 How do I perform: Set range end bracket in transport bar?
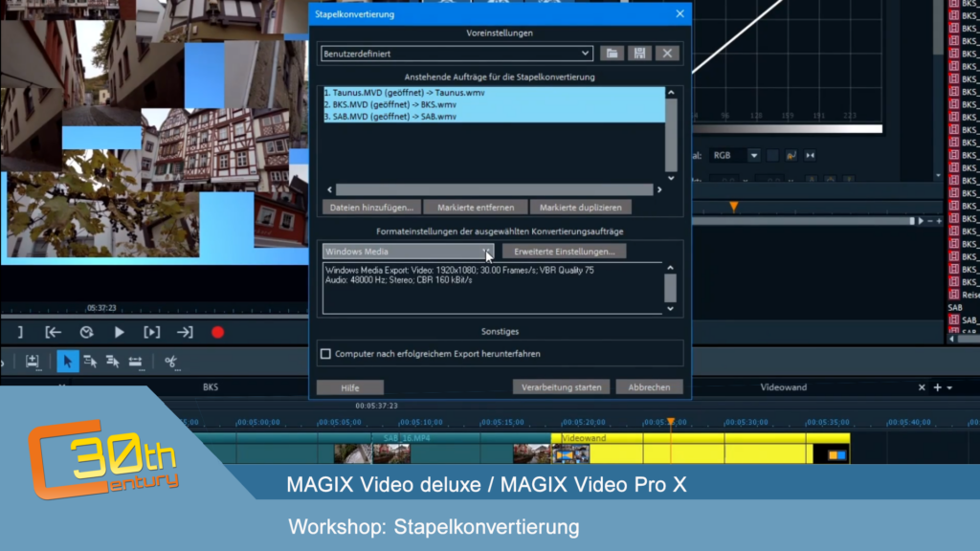pyautogui.click(x=20, y=332)
